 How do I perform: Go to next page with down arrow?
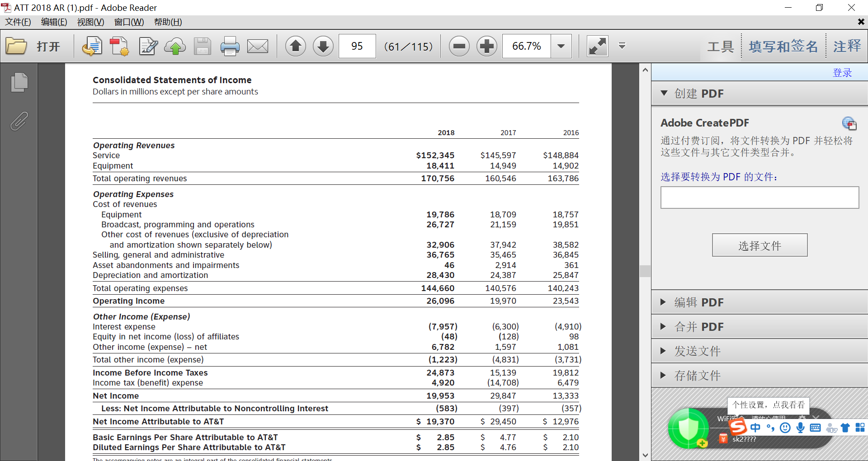[323, 46]
